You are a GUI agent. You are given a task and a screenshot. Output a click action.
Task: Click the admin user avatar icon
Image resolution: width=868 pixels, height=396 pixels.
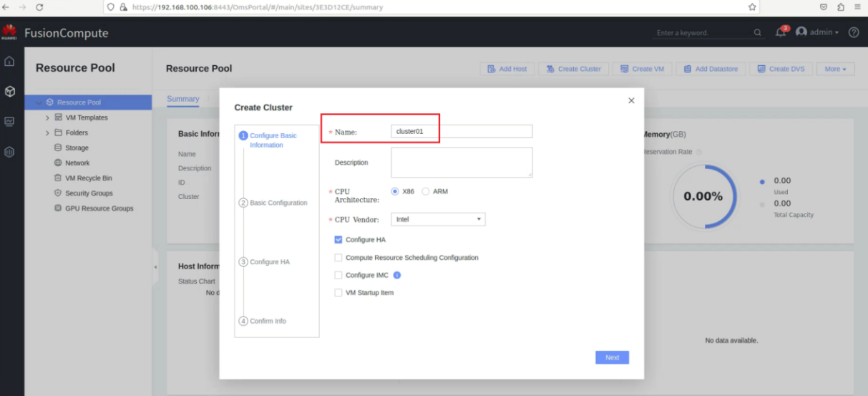[x=801, y=32]
